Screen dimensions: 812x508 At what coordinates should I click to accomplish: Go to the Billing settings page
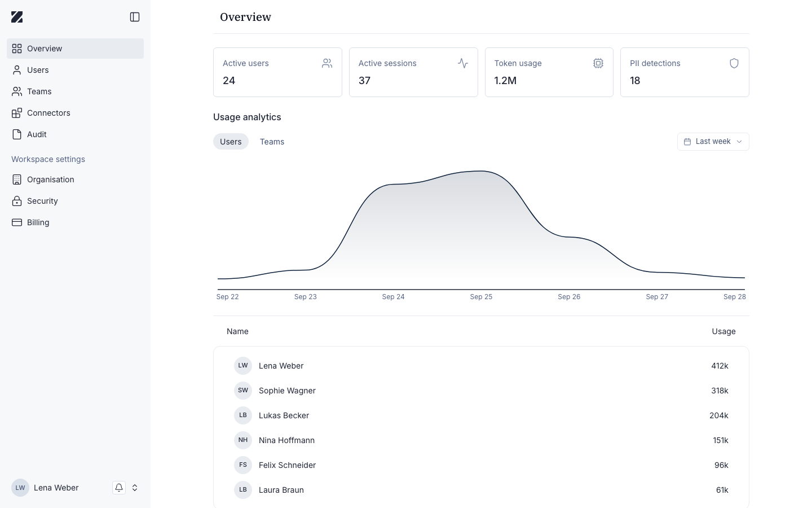[75, 222]
